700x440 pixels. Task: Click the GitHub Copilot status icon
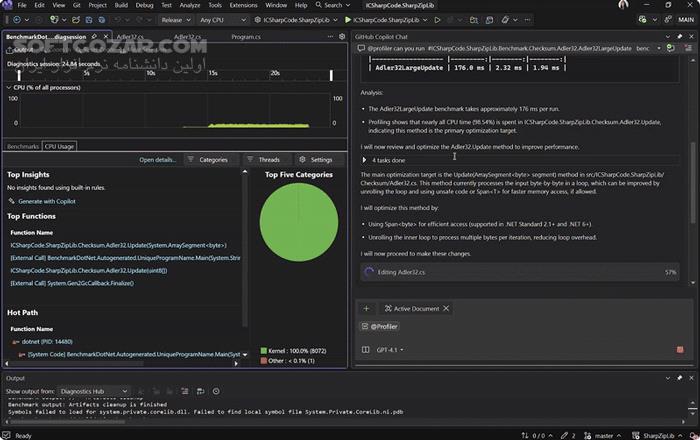pyautogui.click(x=643, y=19)
